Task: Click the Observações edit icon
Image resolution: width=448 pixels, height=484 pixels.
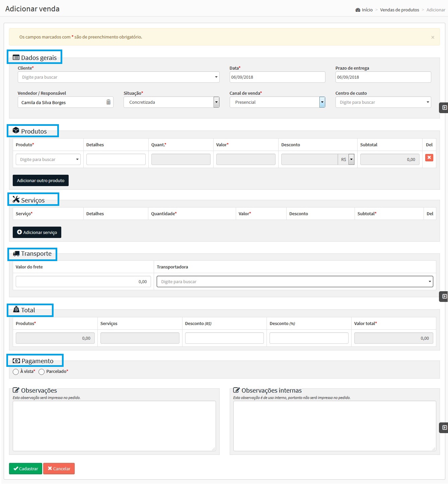Action: [x=16, y=390]
